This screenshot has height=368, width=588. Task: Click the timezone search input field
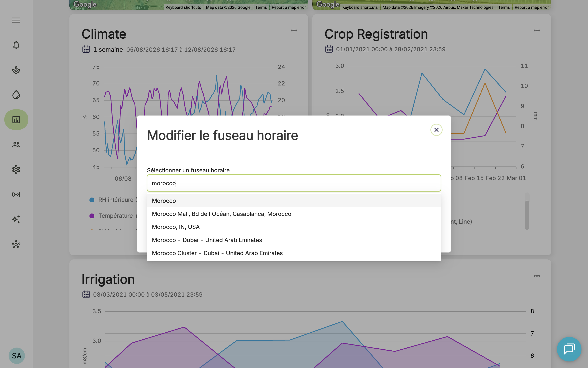pyautogui.click(x=294, y=183)
